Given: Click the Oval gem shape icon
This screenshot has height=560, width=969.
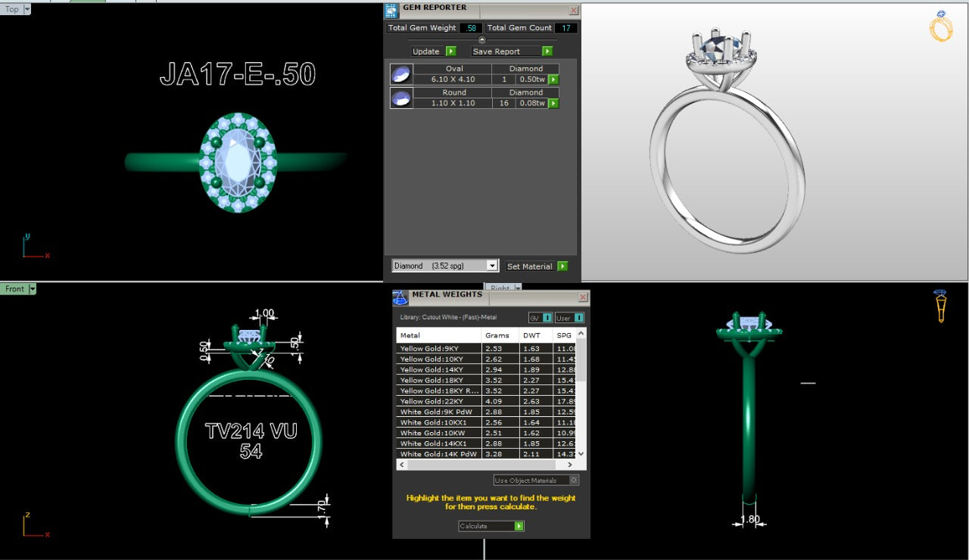Looking at the screenshot, I should pos(400,74).
